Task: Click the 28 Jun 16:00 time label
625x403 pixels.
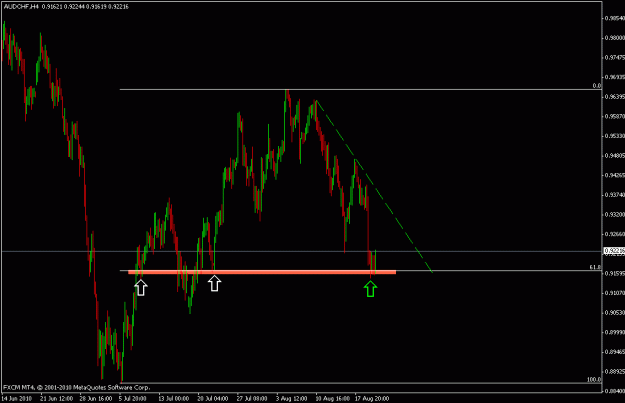Action: 96,398
